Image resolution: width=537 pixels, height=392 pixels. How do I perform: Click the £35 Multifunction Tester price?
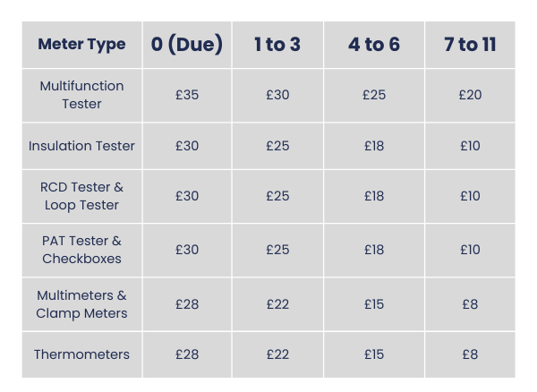(x=187, y=95)
